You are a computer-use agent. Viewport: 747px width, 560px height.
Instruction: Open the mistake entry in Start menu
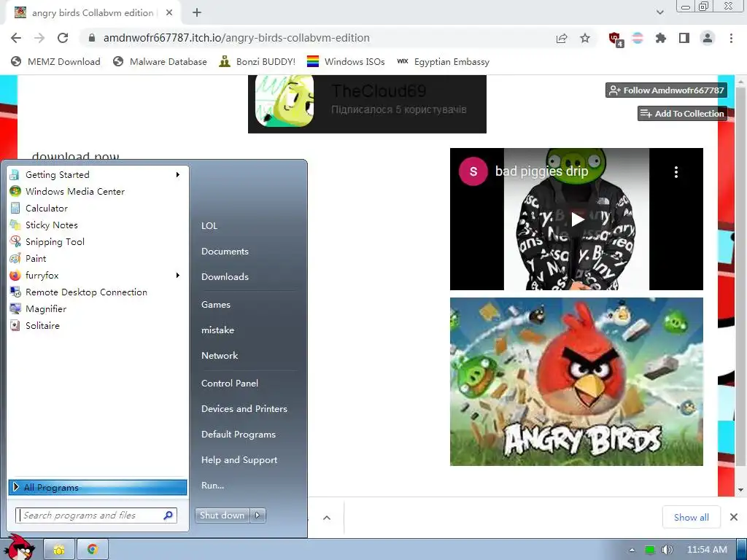[217, 330]
